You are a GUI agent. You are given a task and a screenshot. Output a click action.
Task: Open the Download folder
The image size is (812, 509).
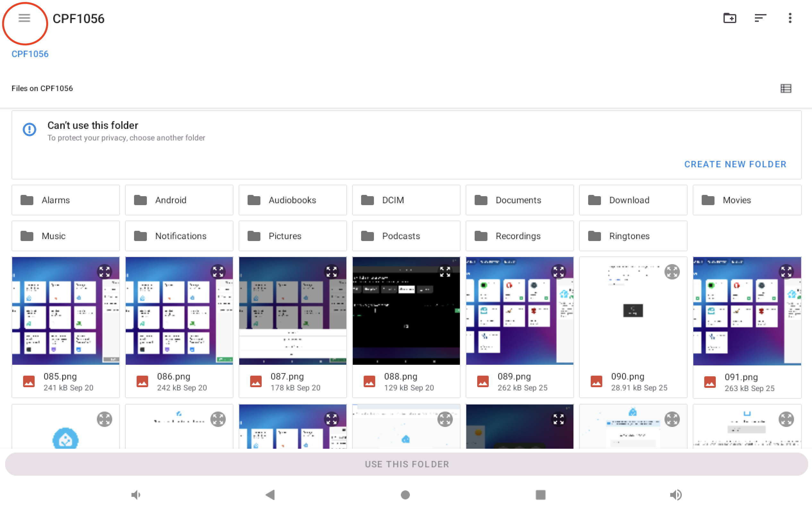tap(633, 200)
